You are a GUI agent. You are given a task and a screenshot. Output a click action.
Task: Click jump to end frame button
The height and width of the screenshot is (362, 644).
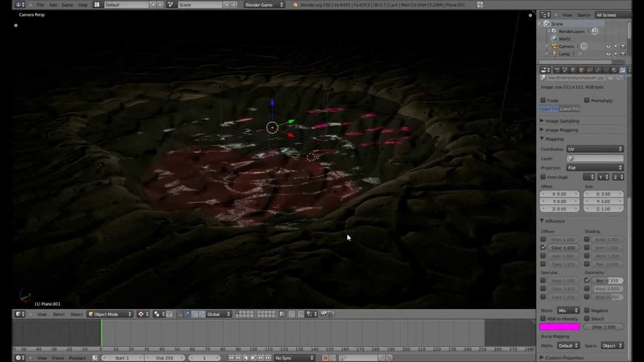pos(269,358)
